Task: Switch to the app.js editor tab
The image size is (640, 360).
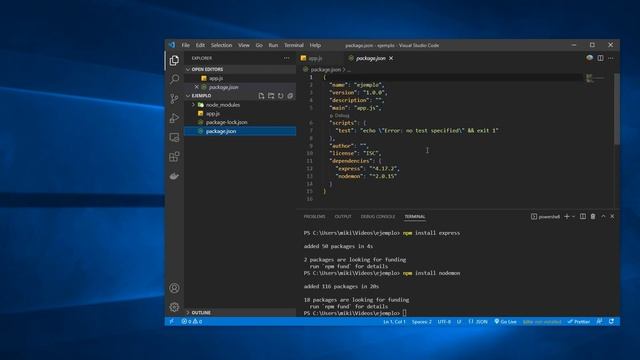Action: tap(320, 58)
